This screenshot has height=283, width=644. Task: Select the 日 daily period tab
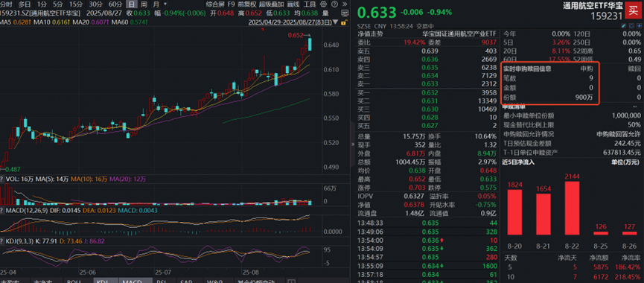point(131,4)
